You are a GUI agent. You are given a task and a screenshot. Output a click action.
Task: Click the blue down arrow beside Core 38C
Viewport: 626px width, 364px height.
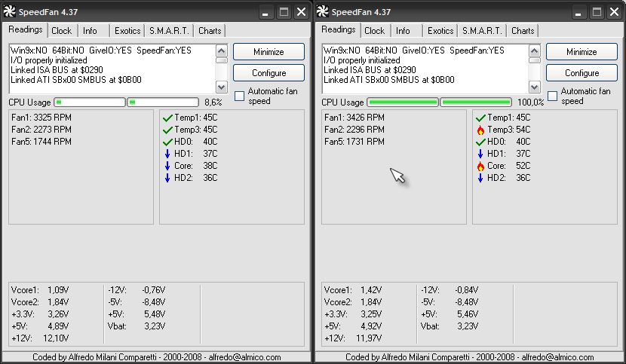(x=167, y=166)
